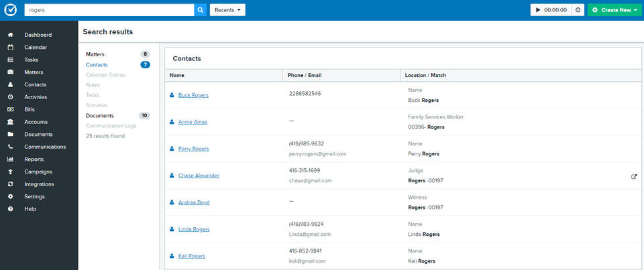644x270 pixels.
Task: Open Dashboard from the sidebar
Action: 38,35
